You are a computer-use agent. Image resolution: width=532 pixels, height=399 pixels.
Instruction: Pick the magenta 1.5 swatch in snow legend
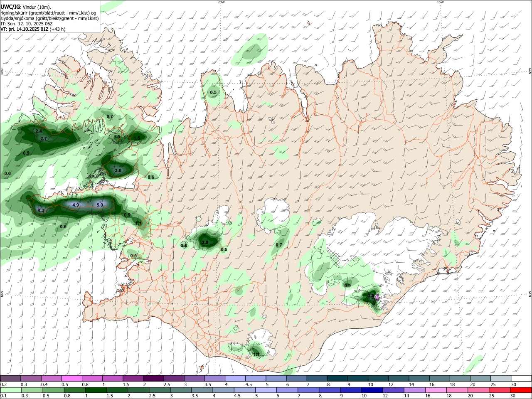pos(133,378)
